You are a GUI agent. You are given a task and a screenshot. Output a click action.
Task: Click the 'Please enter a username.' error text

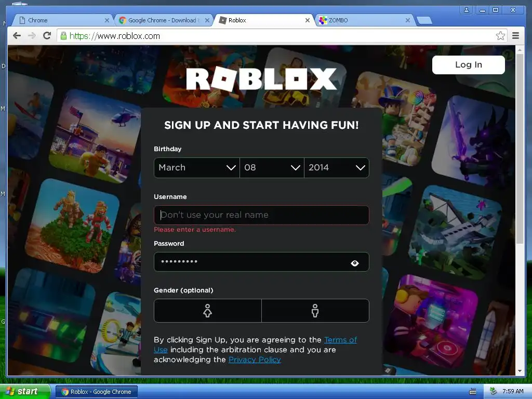[195, 230]
